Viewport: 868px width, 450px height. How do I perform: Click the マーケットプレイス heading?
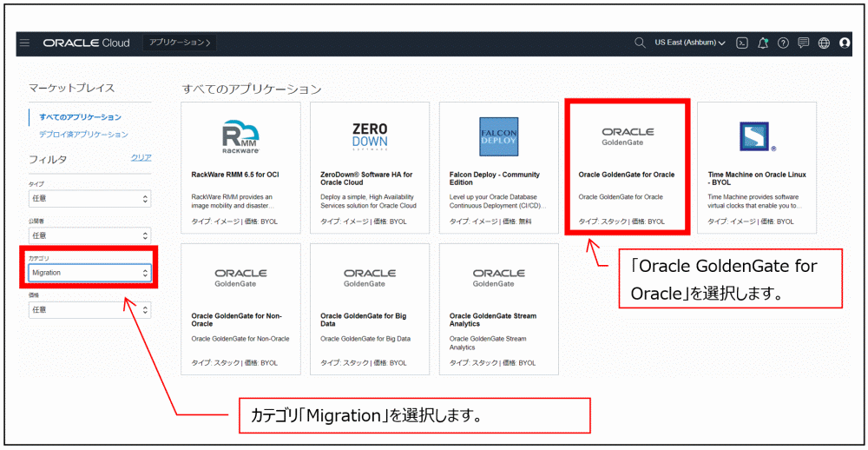pyautogui.click(x=72, y=88)
